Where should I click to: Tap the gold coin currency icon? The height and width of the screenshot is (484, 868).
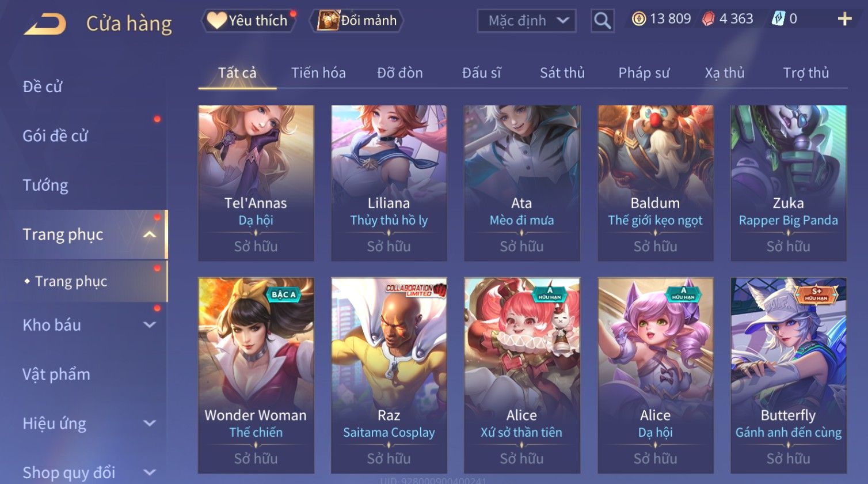coord(639,19)
